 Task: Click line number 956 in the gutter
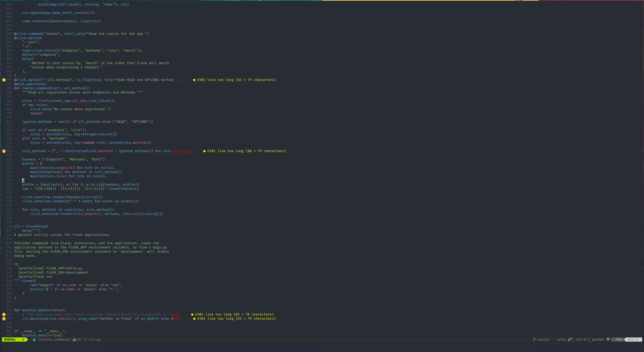pyautogui.click(x=9, y=310)
